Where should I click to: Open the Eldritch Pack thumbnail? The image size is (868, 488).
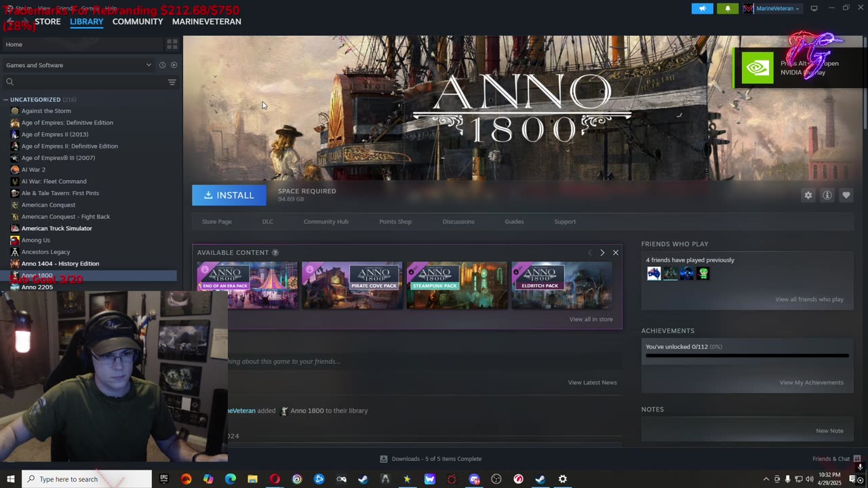pos(561,285)
